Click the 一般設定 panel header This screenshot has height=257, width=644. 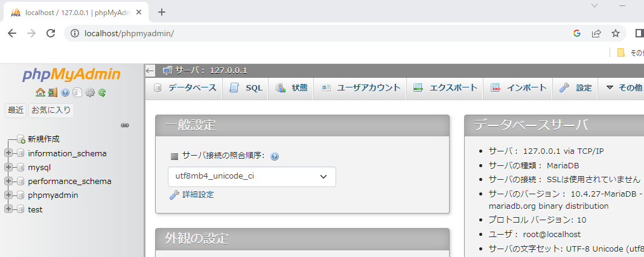click(302, 125)
